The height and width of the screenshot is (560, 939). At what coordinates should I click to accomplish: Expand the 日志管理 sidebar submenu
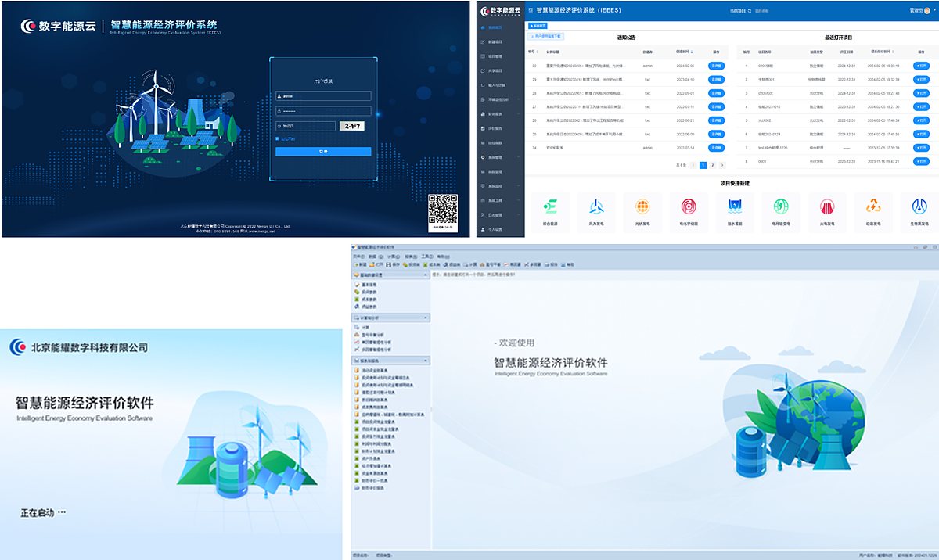pyautogui.click(x=518, y=215)
